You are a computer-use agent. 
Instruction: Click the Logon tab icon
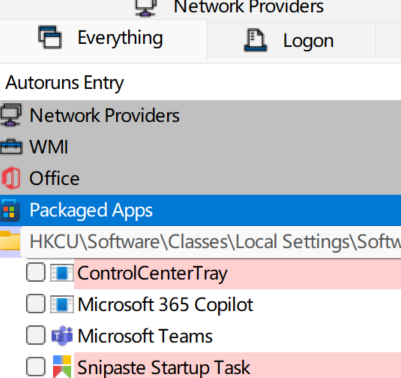255,40
